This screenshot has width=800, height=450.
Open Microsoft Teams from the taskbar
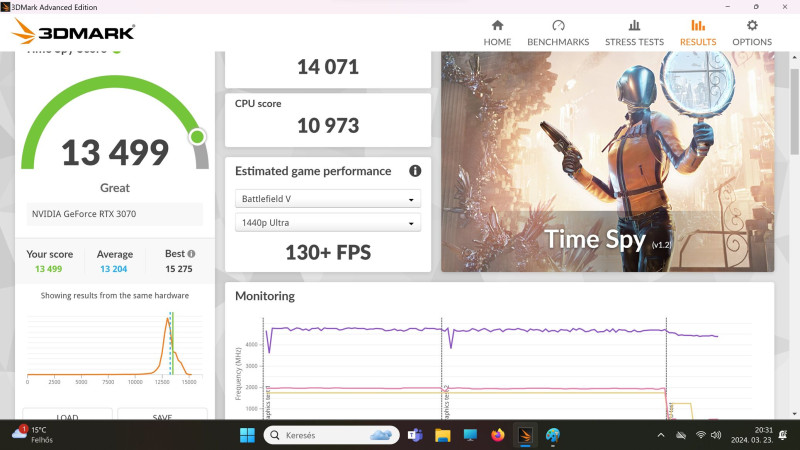click(x=415, y=435)
